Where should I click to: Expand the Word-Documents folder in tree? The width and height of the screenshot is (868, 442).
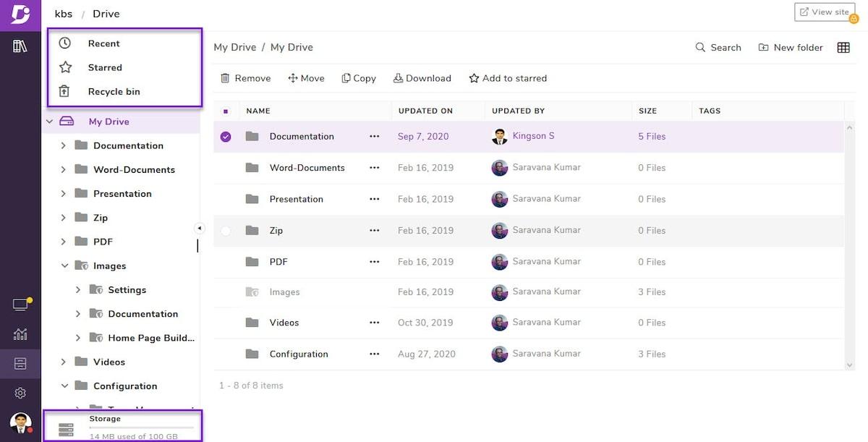(x=64, y=170)
